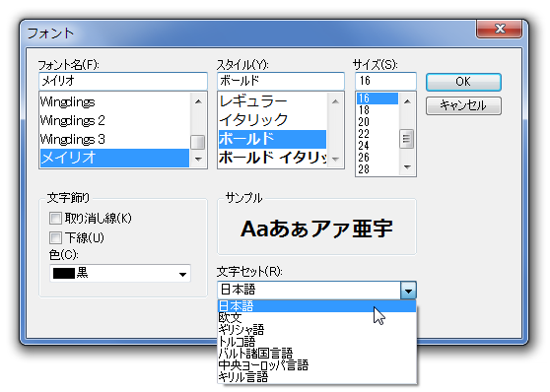Choose 欧文 from the character set list
Viewport: 550px width, 392px height.
click(316, 318)
